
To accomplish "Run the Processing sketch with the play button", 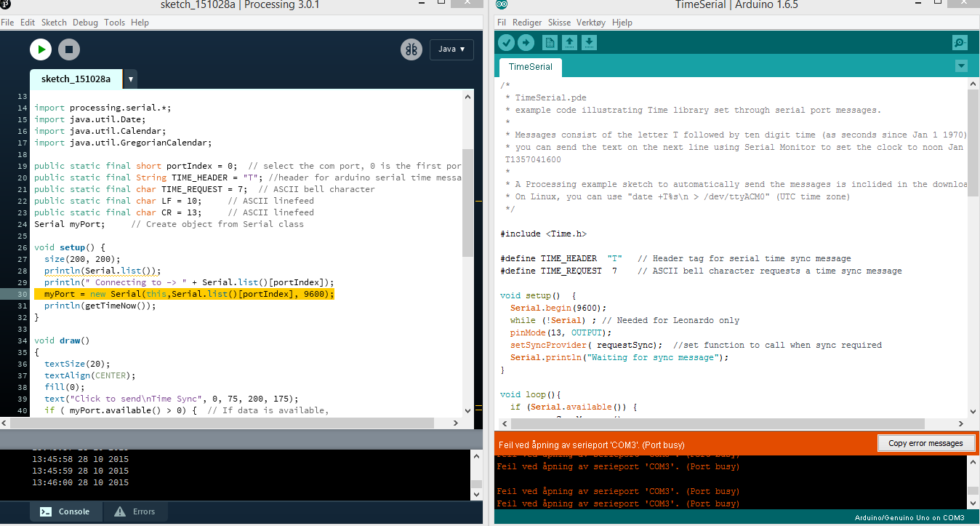I will (41, 49).
